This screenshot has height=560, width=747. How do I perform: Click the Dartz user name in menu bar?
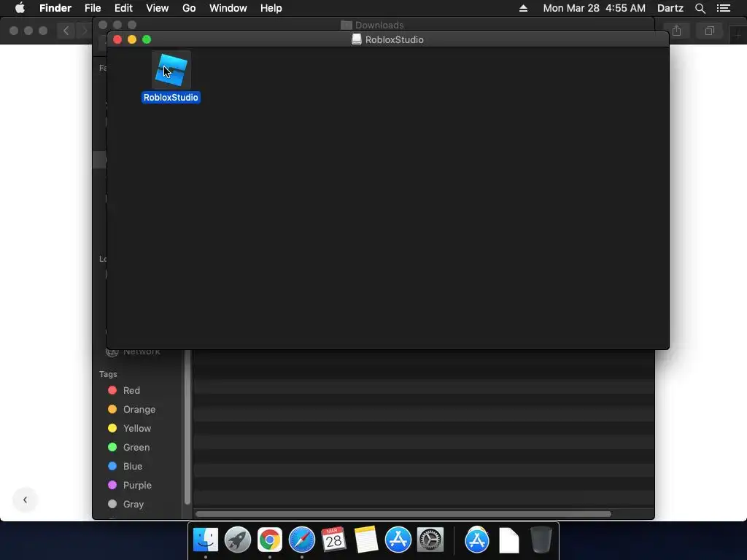point(670,8)
